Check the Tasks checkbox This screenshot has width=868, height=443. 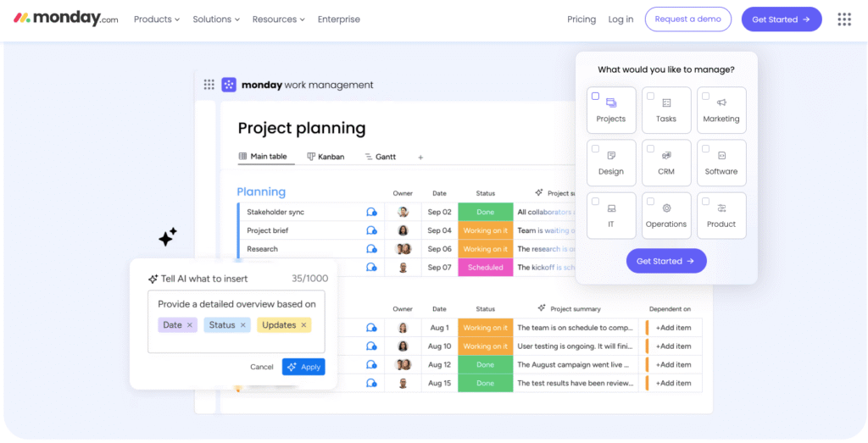(650, 97)
